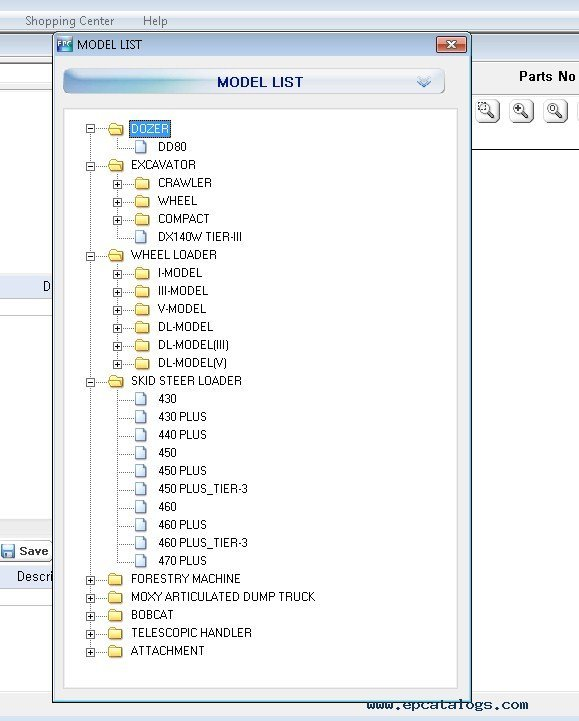This screenshot has height=721, width=579.
Task: Expand the DL-MODEL(V) folder
Action: [118, 364]
